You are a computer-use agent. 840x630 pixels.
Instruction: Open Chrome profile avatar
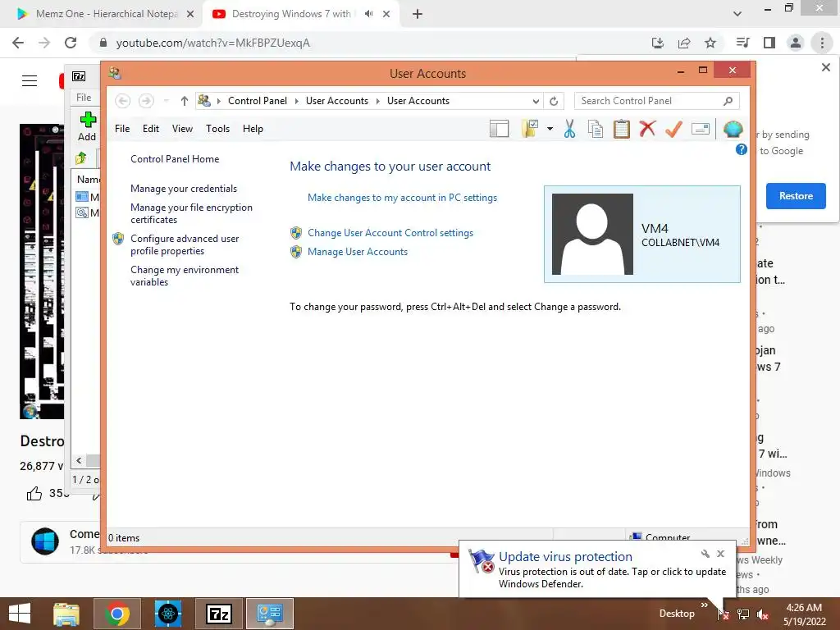(x=796, y=43)
